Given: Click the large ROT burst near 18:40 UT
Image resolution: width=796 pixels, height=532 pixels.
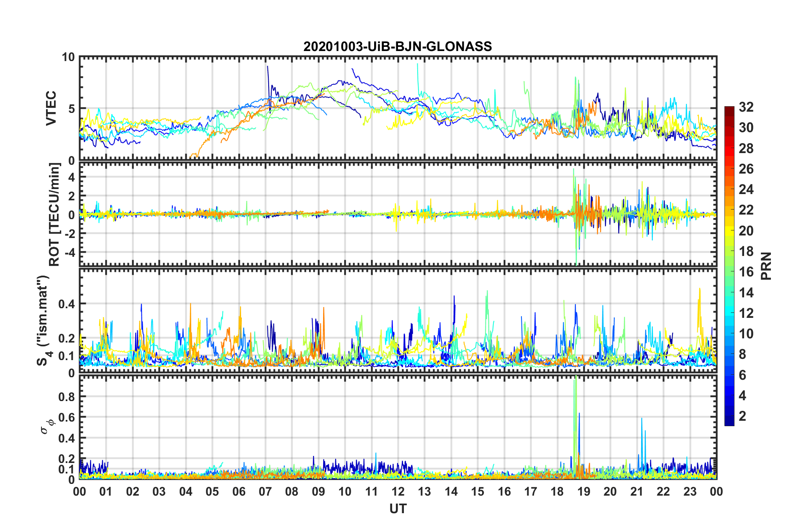Looking at the screenshot, I should click(x=576, y=217).
